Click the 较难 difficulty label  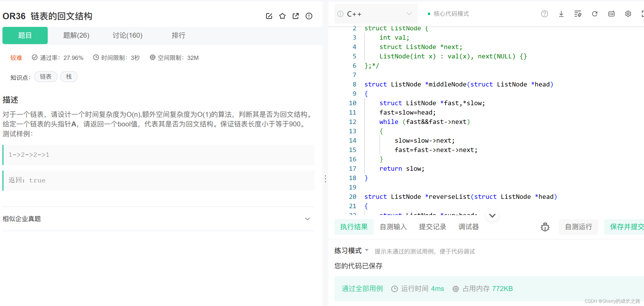(16, 58)
